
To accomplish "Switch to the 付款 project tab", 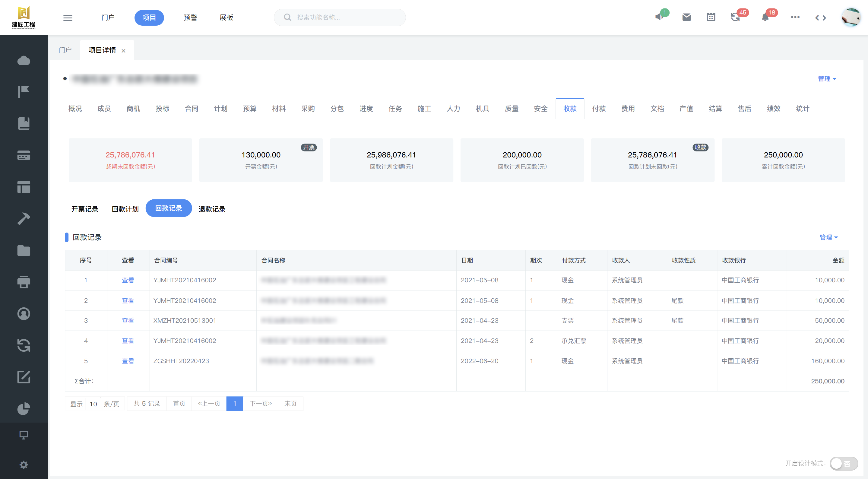I will 599,109.
